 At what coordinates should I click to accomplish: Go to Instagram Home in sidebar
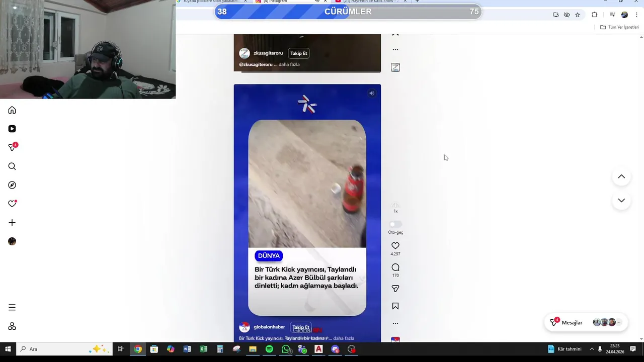pyautogui.click(x=12, y=110)
